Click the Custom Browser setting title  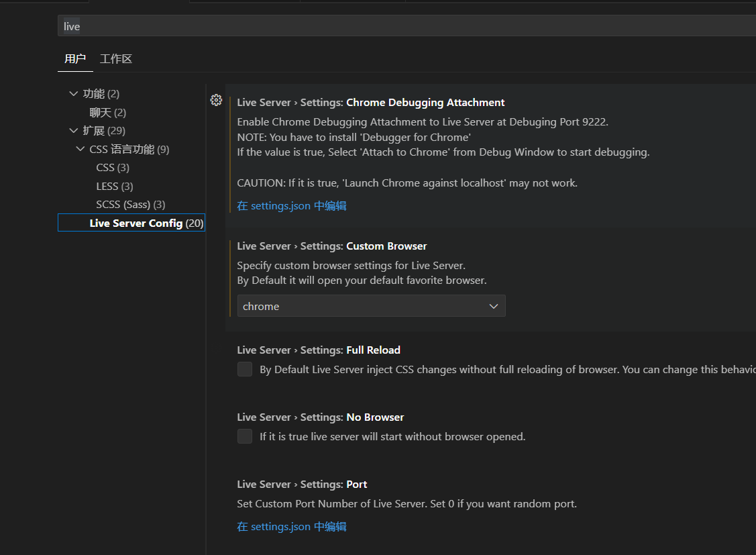click(x=332, y=246)
